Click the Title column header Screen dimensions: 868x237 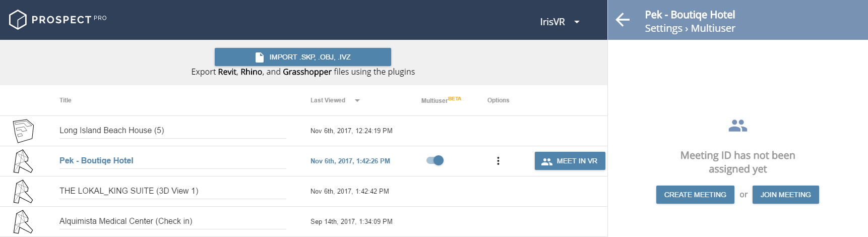(66, 100)
